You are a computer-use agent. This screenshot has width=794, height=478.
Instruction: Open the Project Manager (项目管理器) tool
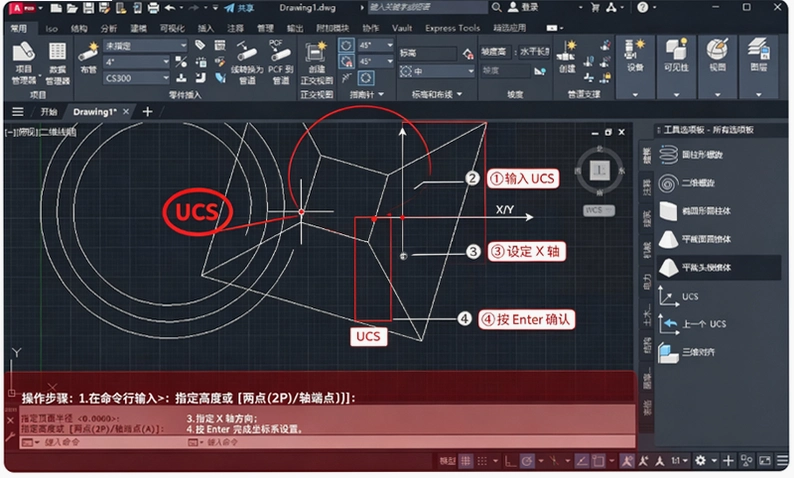click(23, 63)
